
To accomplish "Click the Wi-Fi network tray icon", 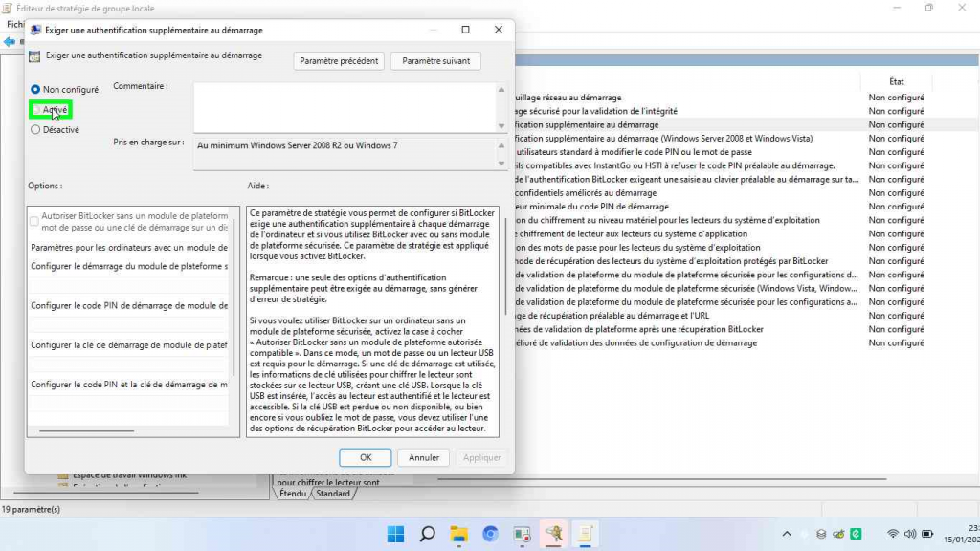I will (893, 534).
